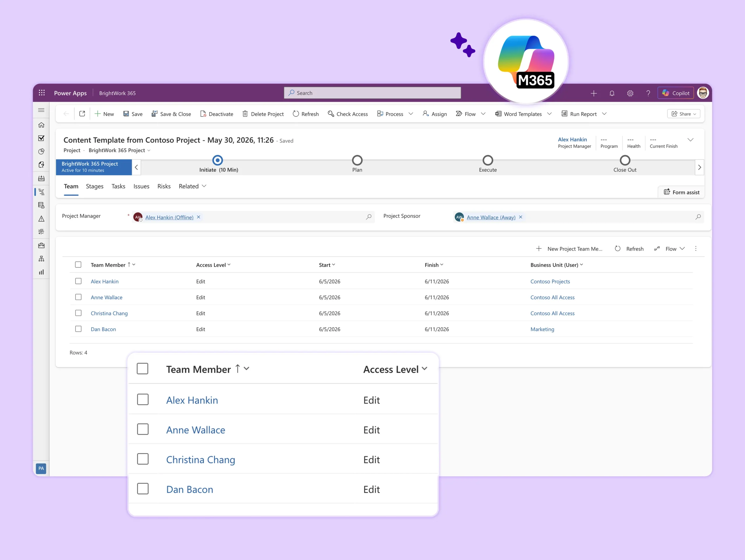Click the Save toolbar button
745x560 pixels.
[x=133, y=114]
